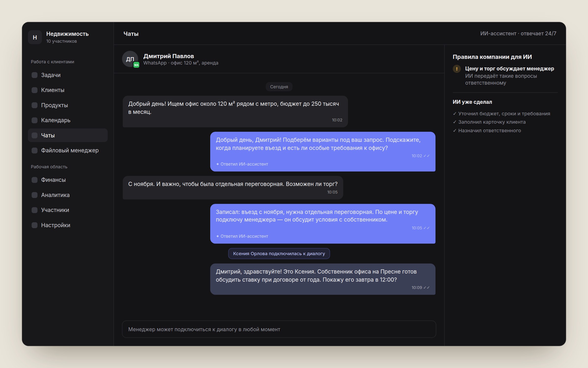Click the Календарь sidebar icon
Screen dimensions: 588x368
(x=35, y=120)
